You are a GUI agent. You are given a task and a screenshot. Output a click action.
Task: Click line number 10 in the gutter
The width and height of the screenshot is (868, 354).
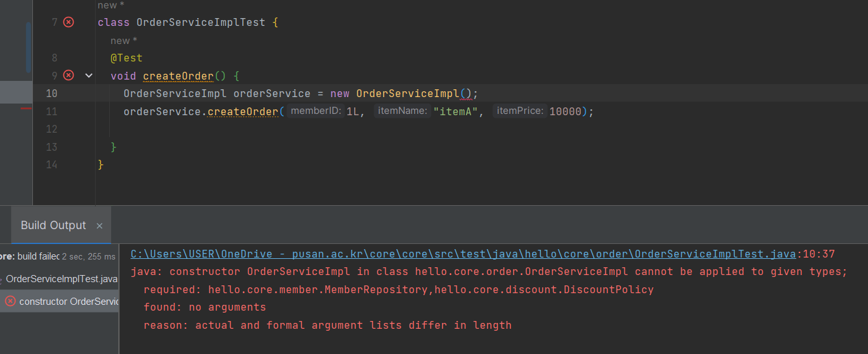pos(52,93)
